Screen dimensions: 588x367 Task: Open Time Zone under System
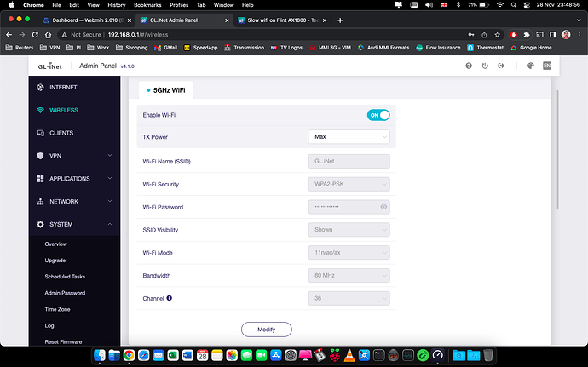tap(57, 309)
